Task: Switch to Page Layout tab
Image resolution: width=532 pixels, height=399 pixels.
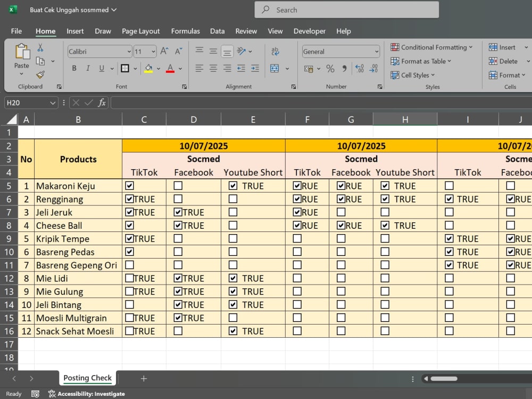Action: point(141,31)
